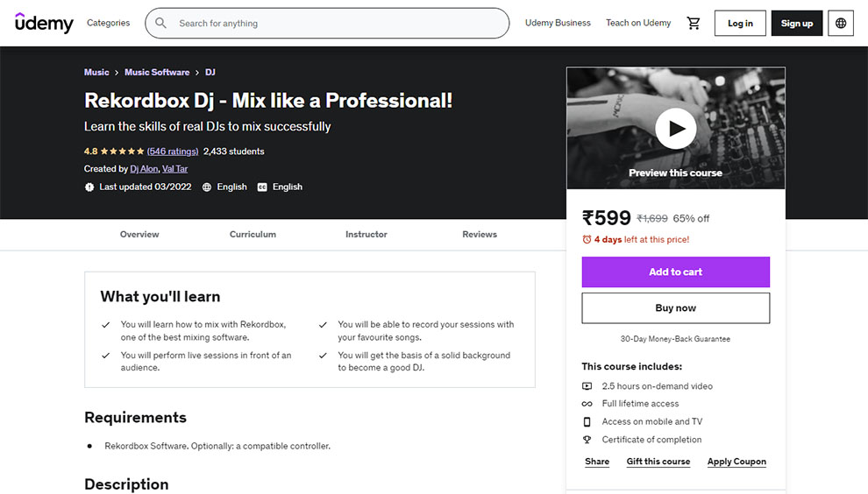Click the Last updated alert badge icon

click(x=89, y=187)
